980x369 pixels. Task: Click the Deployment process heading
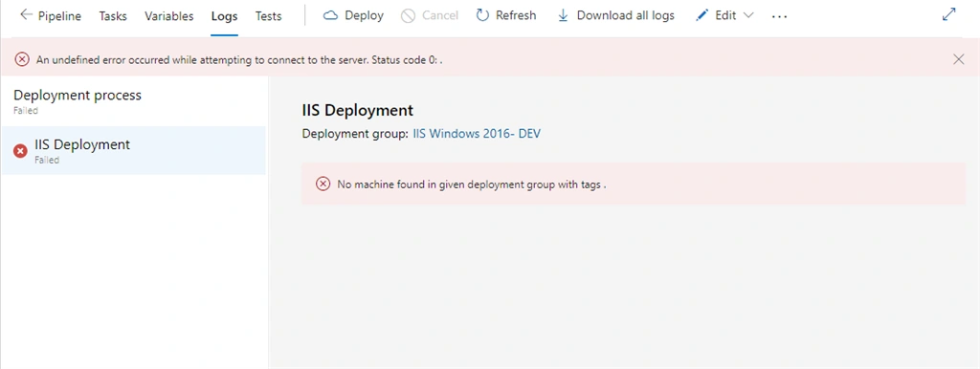(x=78, y=95)
